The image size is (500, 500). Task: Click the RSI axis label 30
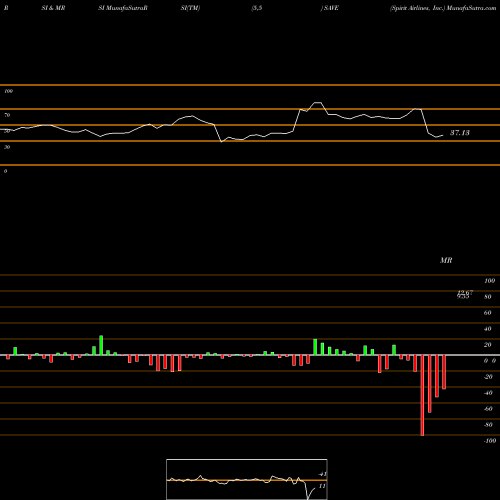click(x=7, y=147)
